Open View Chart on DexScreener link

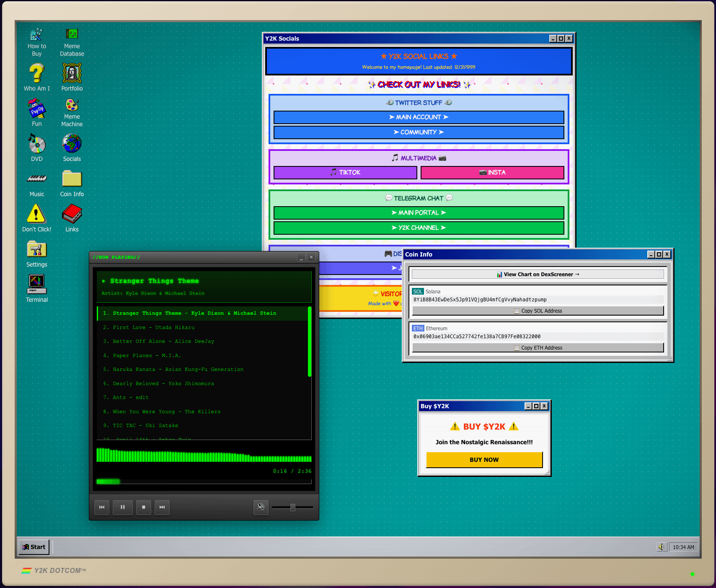tap(538, 274)
